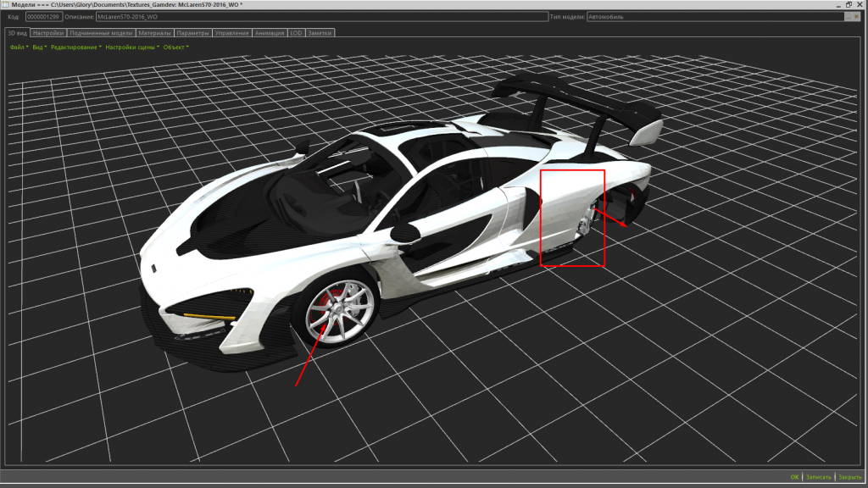The width and height of the screenshot is (868, 488).
Task: Open the Анимация tab
Action: click(x=270, y=33)
